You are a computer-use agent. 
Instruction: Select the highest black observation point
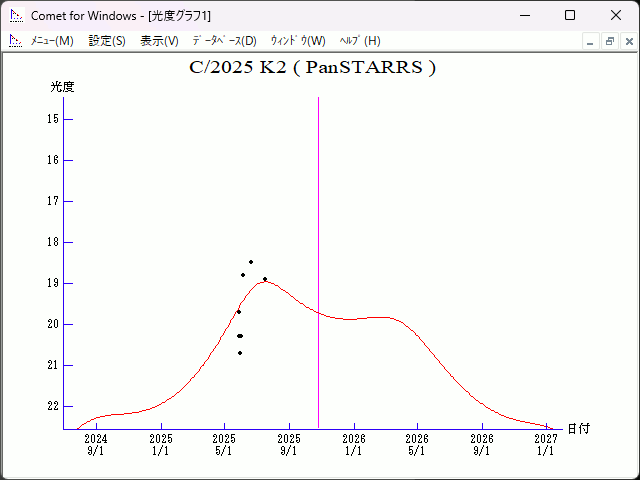[x=251, y=262]
